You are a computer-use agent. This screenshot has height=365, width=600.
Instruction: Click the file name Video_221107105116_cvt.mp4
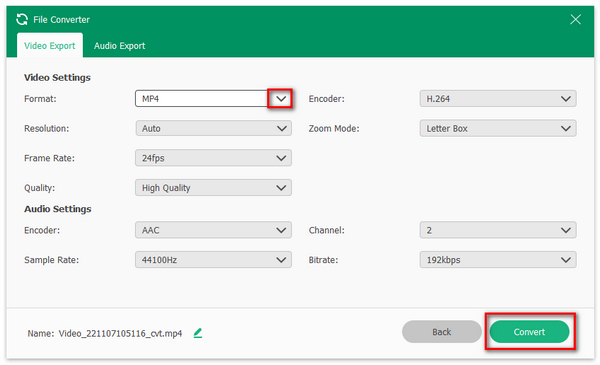pos(120,333)
